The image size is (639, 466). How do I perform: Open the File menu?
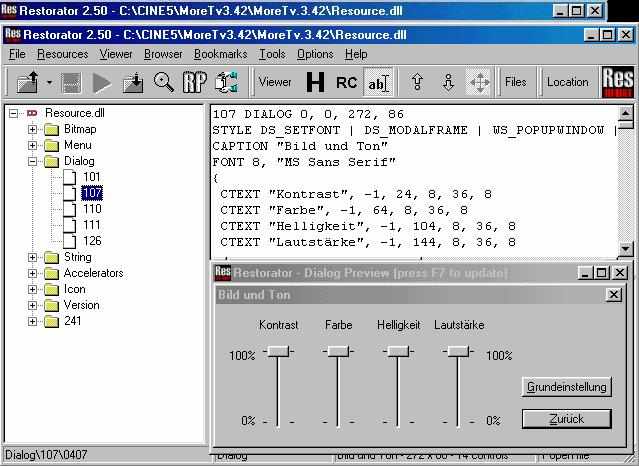(17, 54)
